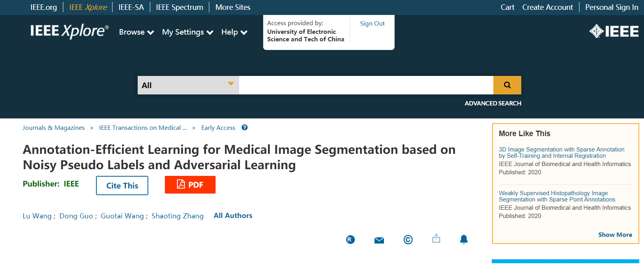Click inside the search text field
The width and height of the screenshot is (644, 264).
click(x=366, y=85)
